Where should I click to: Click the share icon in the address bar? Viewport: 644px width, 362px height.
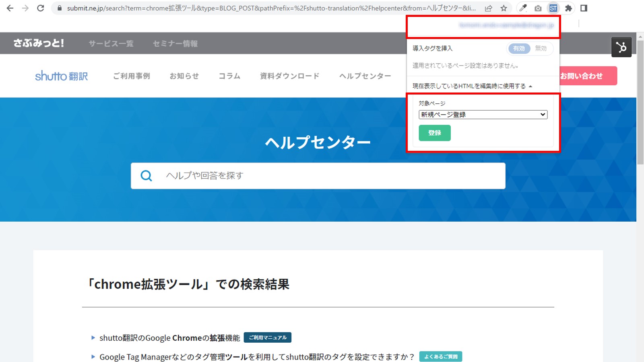[x=489, y=8]
